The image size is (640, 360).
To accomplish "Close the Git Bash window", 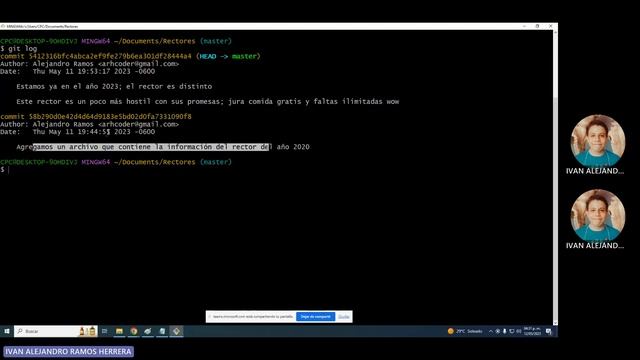I will (550, 26).
